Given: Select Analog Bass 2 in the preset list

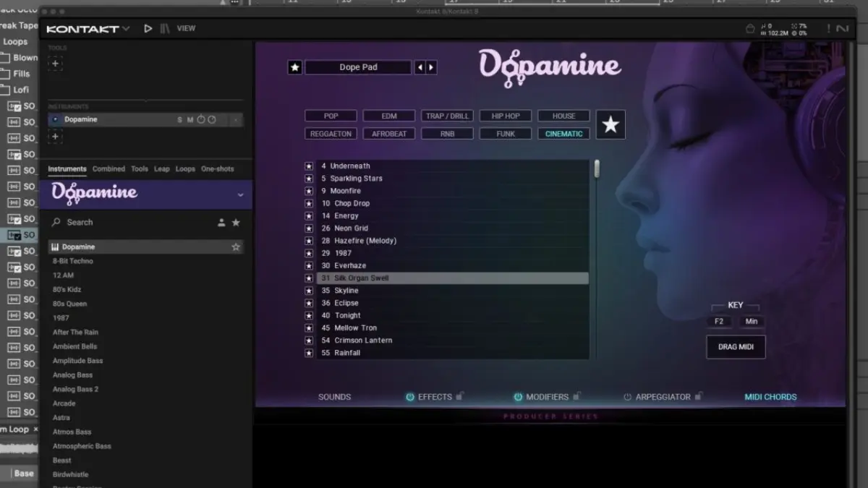Looking at the screenshot, I should click(x=76, y=389).
